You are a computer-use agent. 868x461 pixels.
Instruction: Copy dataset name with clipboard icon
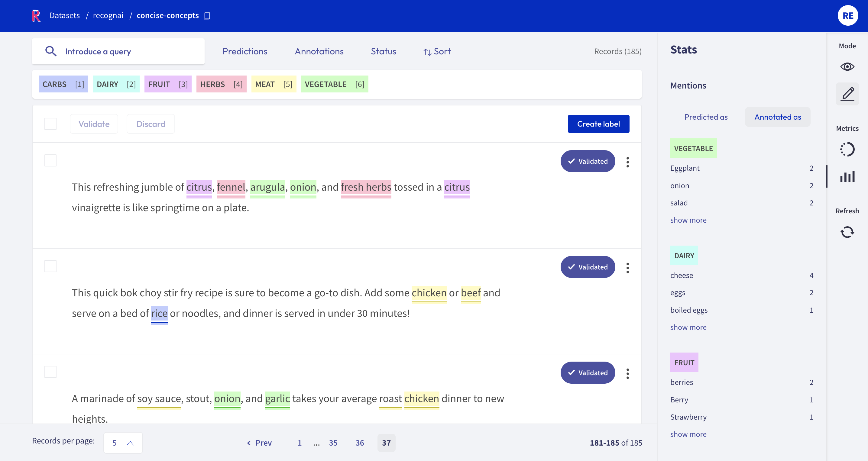(x=207, y=16)
